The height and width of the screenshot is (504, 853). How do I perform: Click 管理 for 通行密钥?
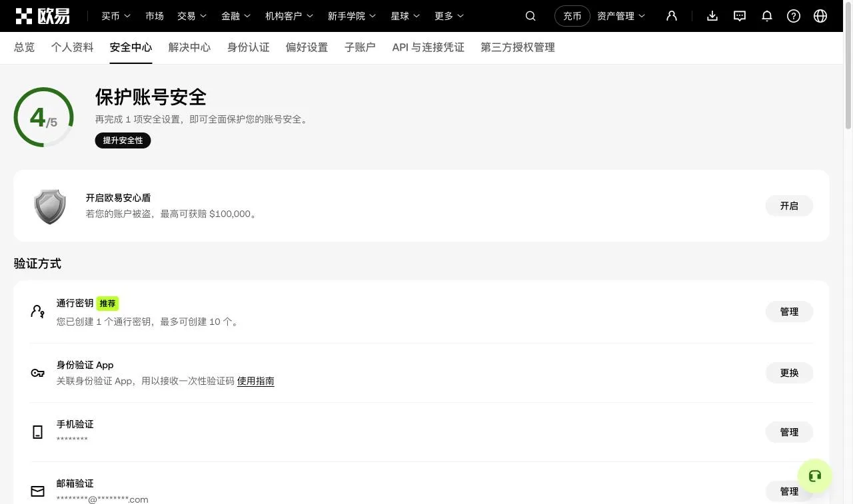pyautogui.click(x=789, y=312)
